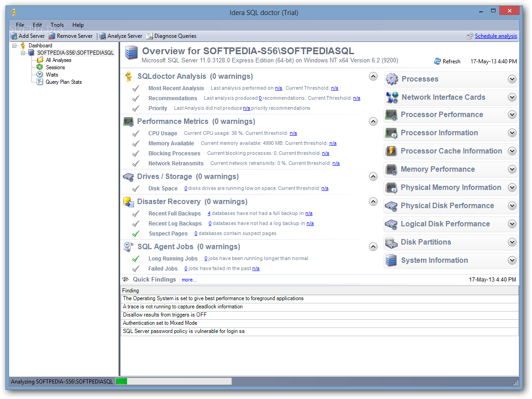The width and height of the screenshot is (532, 399).
Task: Click the Dashboard tree node icon
Action: point(23,46)
